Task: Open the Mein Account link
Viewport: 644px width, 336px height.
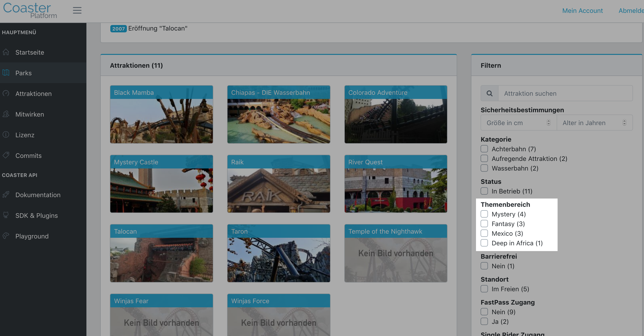Action: coord(582,11)
